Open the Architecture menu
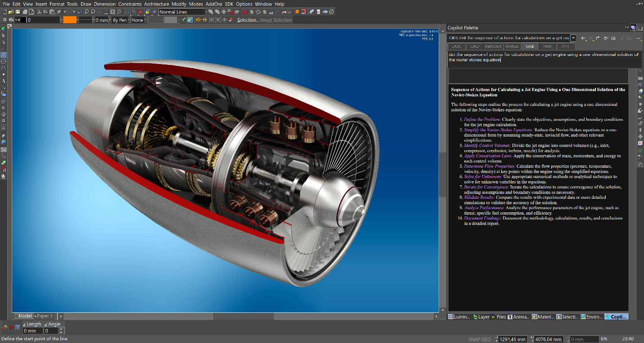 157,4
